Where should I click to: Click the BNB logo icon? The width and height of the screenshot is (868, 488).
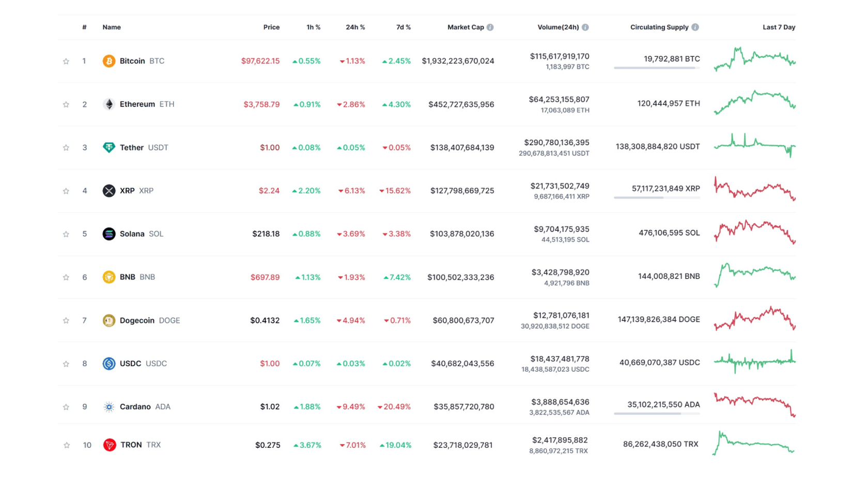click(x=109, y=277)
